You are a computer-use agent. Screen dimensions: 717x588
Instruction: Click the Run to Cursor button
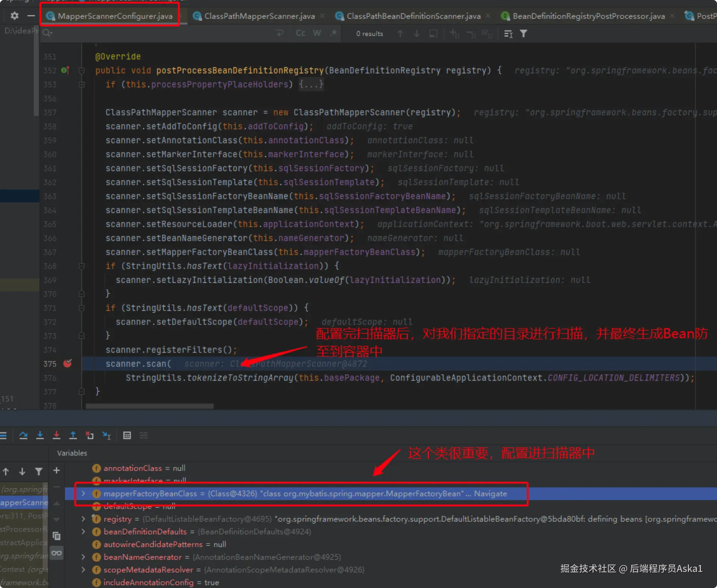107,436
